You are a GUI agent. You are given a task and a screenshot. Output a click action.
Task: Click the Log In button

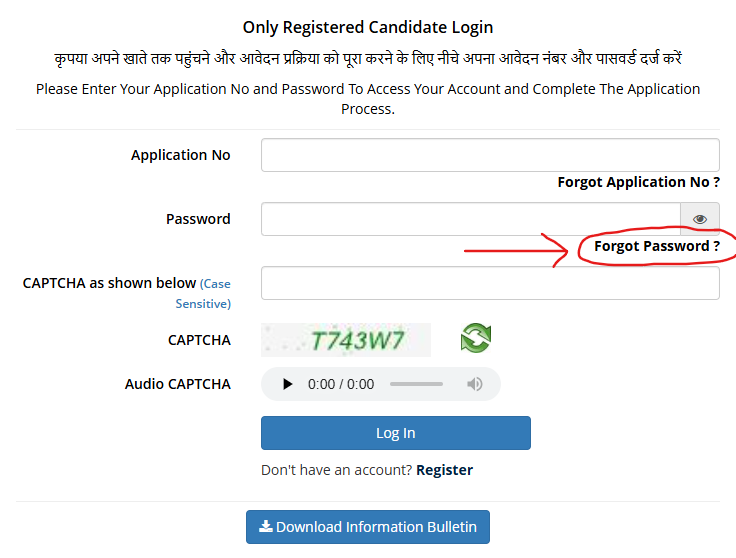click(396, 433)
